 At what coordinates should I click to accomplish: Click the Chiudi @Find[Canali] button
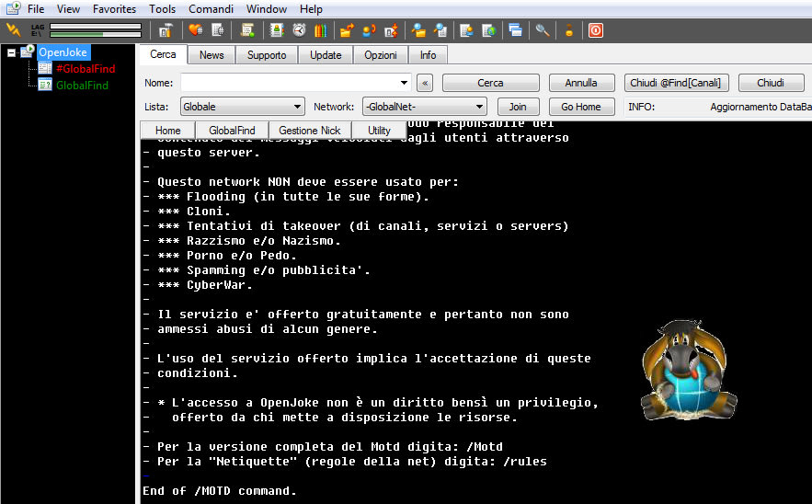(x=675, y=83)
